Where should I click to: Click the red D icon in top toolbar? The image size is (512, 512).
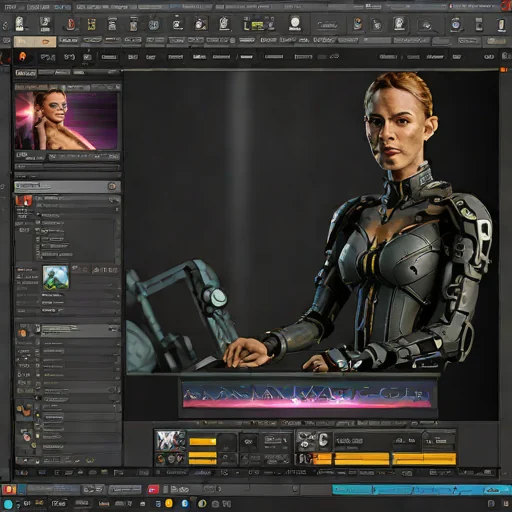coord(71,24)
